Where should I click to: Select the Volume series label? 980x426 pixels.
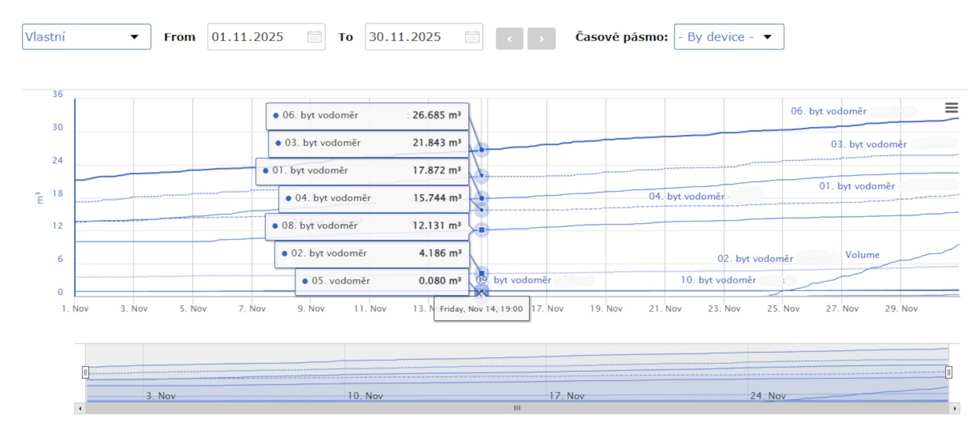pos(862,255)
